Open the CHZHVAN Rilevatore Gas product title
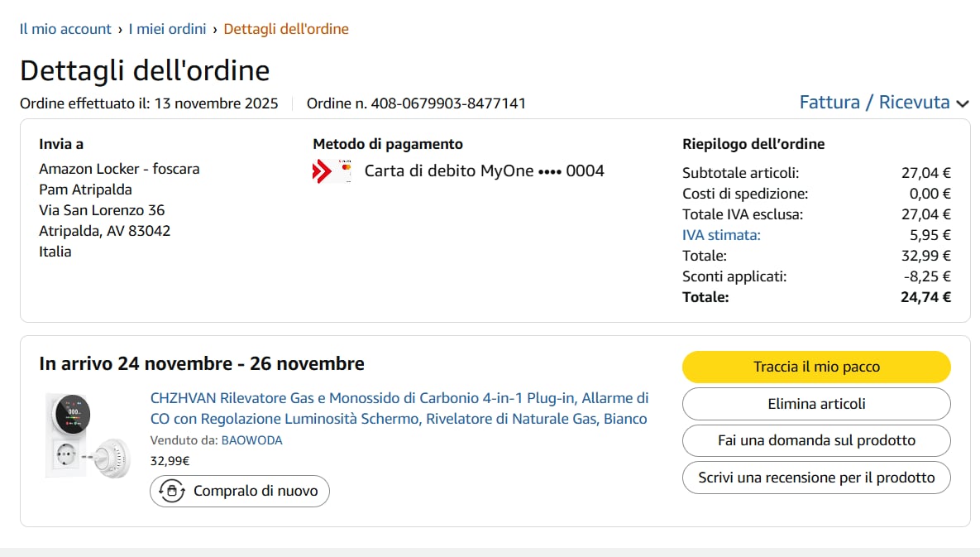The image size is (980, 557). pos(399,408)
